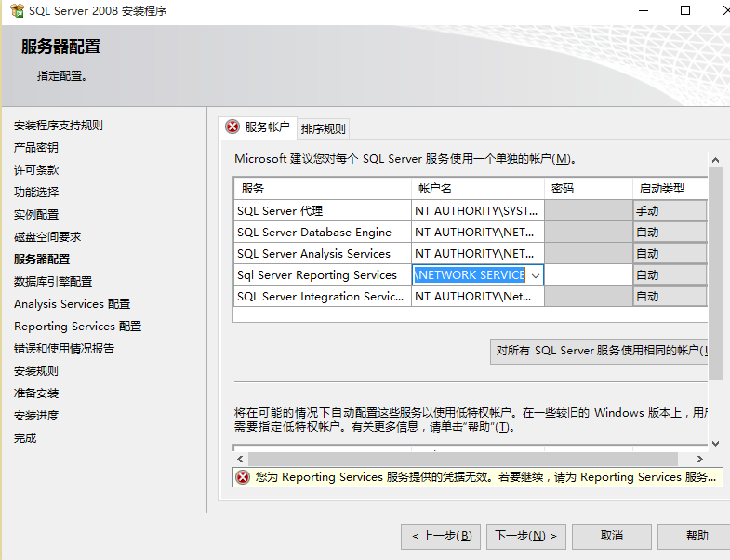Open startup type for SQL Server Database Engine

tap(670, 232)
